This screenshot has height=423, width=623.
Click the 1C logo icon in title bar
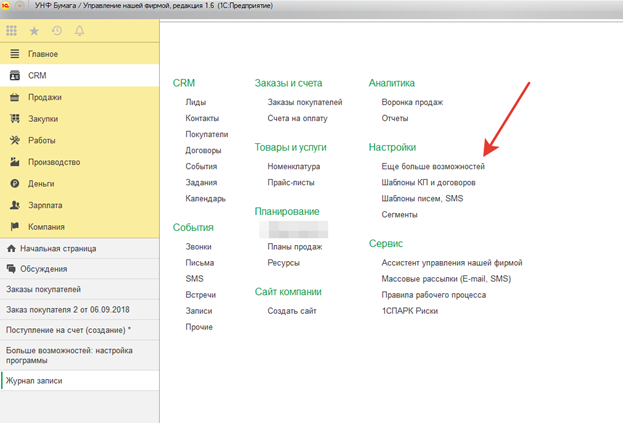click(6, 6)
